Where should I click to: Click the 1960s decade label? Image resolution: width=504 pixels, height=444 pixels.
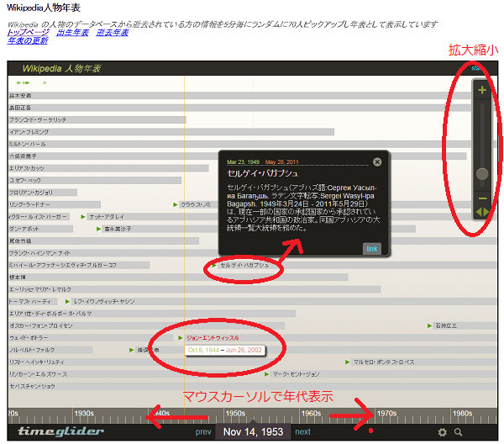pos(311,413)
